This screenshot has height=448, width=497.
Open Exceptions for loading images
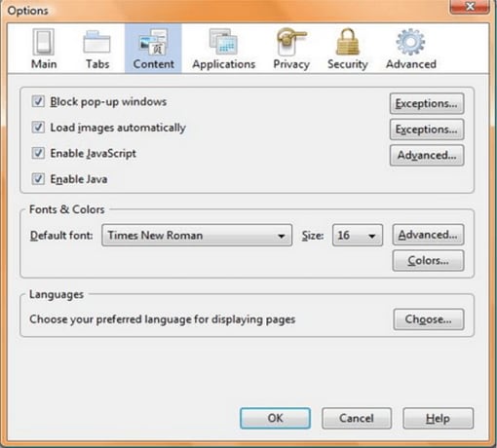coord(427,130)
